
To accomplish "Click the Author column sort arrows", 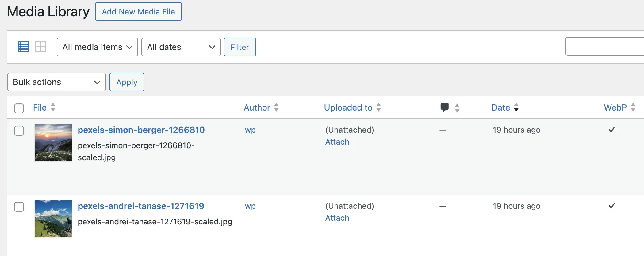I will 276,107.
